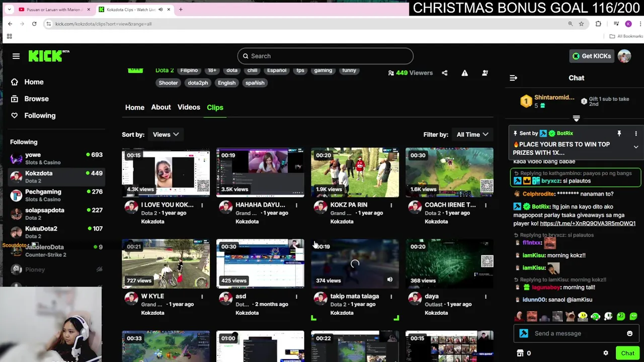Viewport: 644px width, 362px height.
Task: Open Home in the left sidebar
Action: pyautogui.click(x=27, y=82)
